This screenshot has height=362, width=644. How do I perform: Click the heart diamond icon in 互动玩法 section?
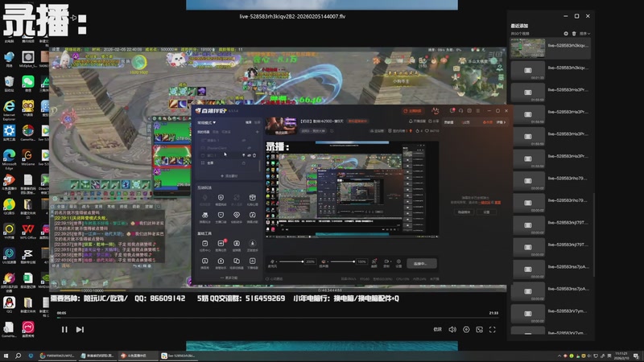point(237,215)
